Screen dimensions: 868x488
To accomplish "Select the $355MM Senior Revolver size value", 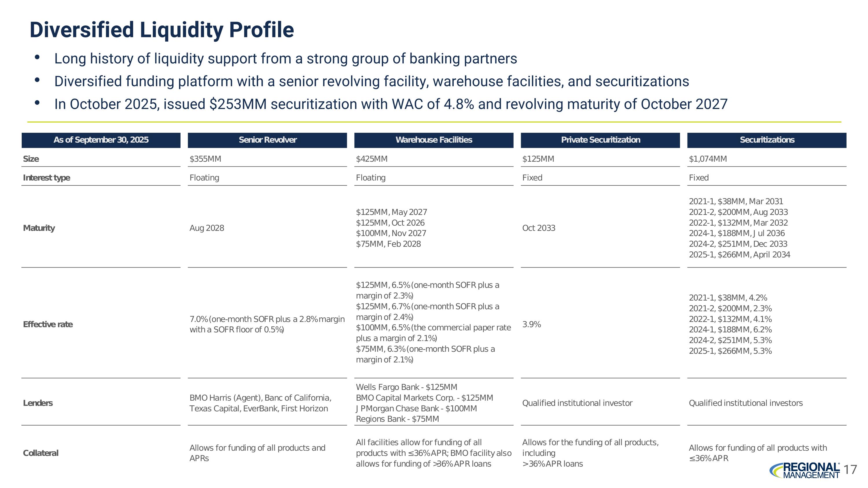I will [205, 159].
